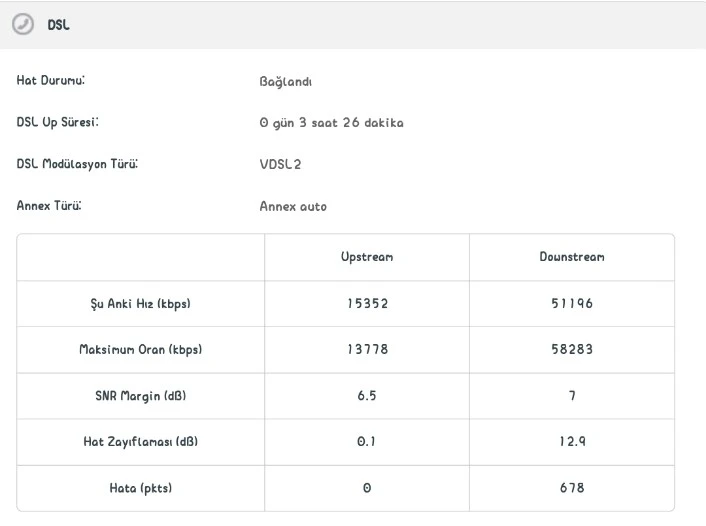The height and width of the screenshot is (526, 706).
Task: Select the uptime value 0 gün 3 saat
Action: pyautogui.click(x=331, y=122)
